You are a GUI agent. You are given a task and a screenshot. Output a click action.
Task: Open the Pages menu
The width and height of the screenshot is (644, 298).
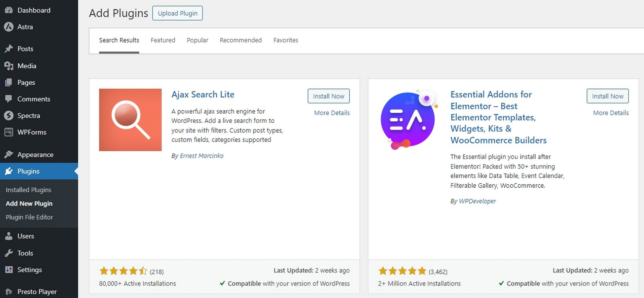(x=39, y=82)
